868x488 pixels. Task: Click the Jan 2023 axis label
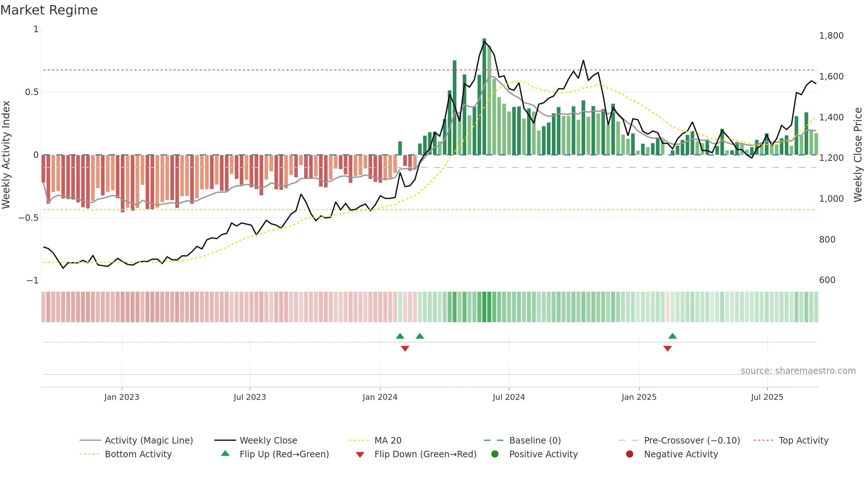pos(122,397)
